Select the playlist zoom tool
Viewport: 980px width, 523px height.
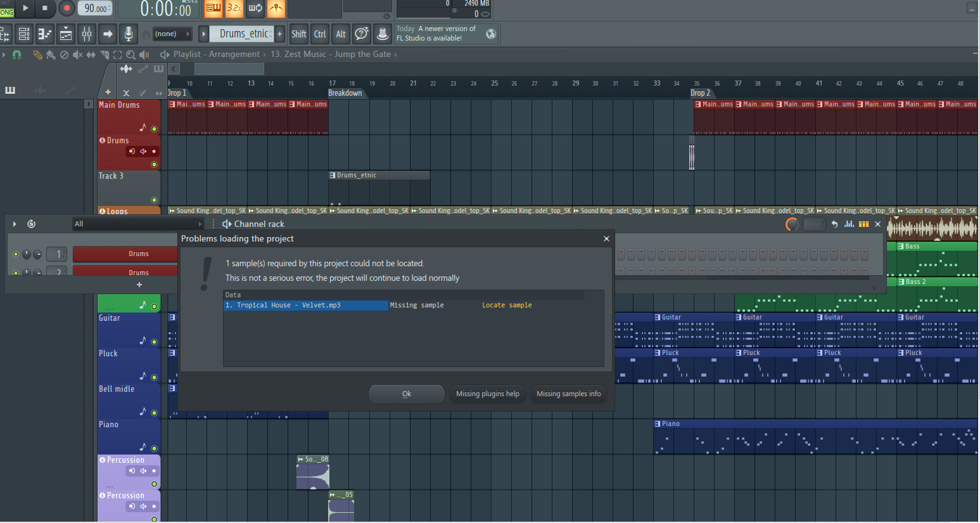coord(130,55)
